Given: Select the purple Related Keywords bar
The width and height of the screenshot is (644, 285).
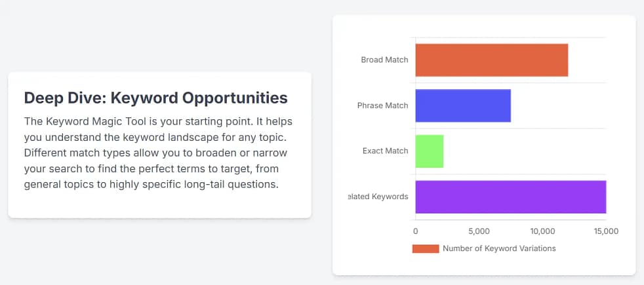Looking at the screenshot, I should [x=510, y=197].
